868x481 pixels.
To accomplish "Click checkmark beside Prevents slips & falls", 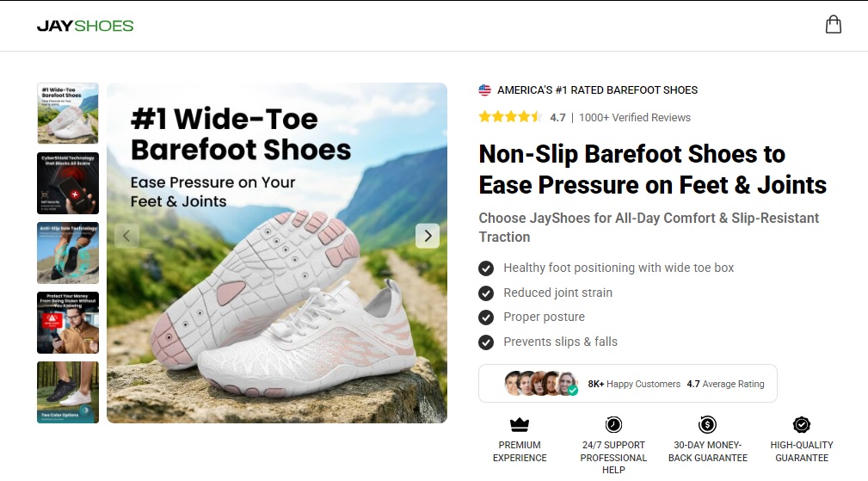I will [486, 342].
